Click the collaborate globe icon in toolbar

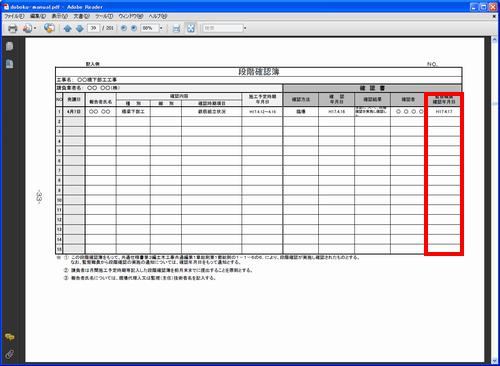[x=49, y=28]
